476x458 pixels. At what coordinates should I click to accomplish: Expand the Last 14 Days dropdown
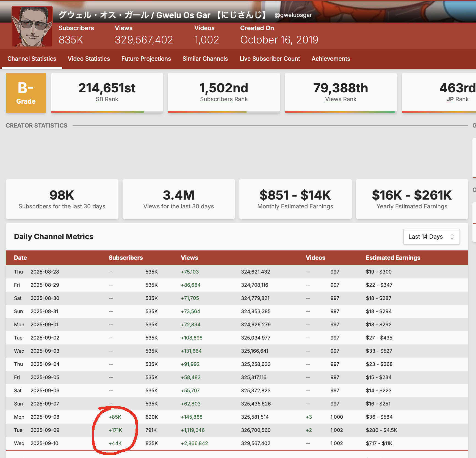click(431, 237)
